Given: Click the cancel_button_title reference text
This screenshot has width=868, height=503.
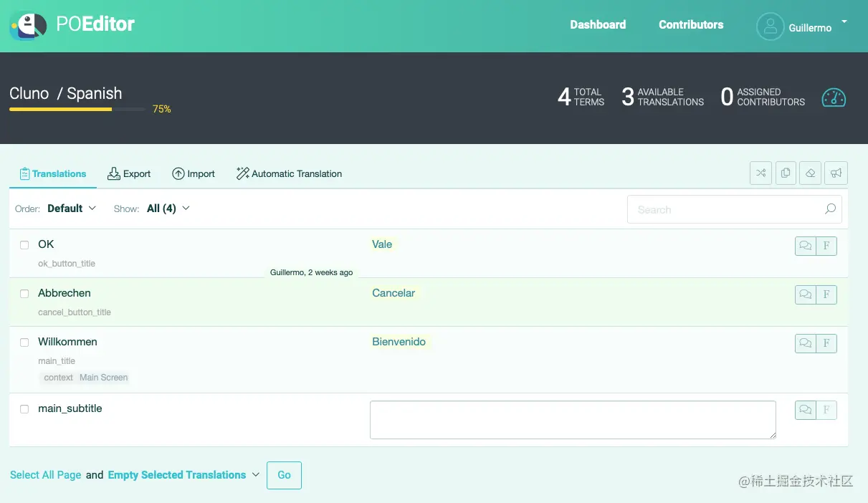Looking at the screenshot, I should [75, 312].
